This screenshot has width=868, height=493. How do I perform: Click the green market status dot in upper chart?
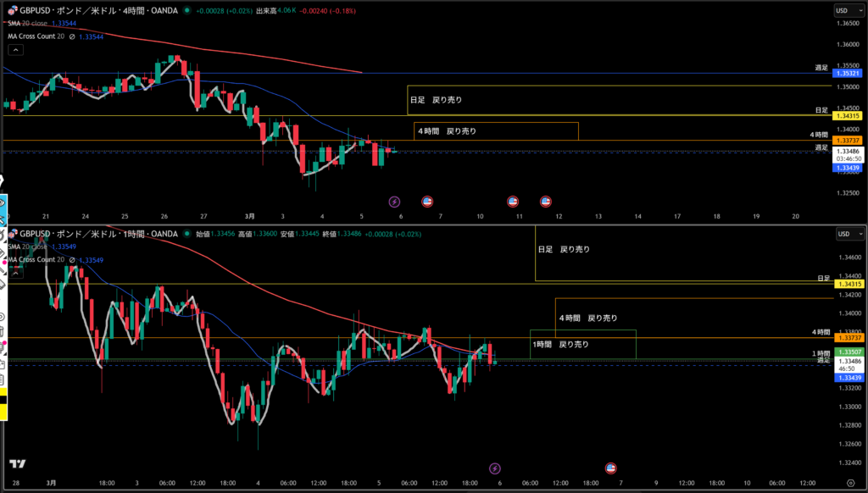(x=188, y=11)
